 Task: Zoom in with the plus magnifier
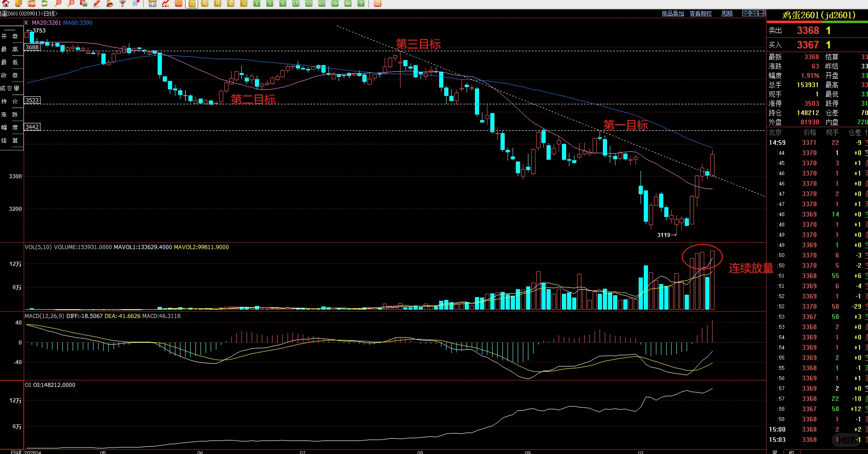[58, 3]
